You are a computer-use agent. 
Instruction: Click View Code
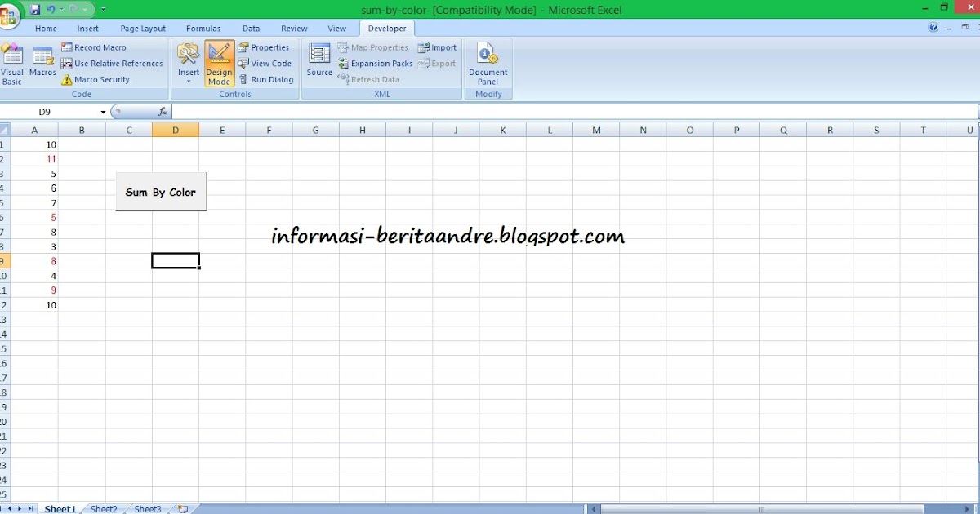[265, 64]
